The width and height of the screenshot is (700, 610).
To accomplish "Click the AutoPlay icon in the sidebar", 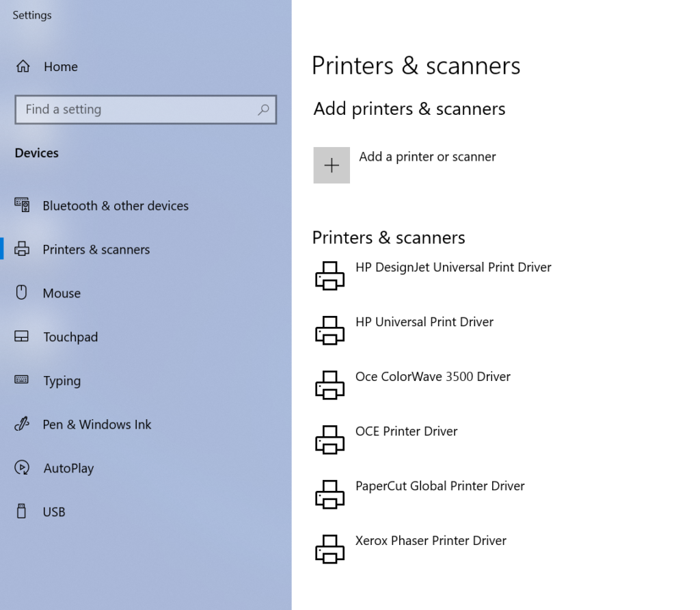I will tap(22, 468).
